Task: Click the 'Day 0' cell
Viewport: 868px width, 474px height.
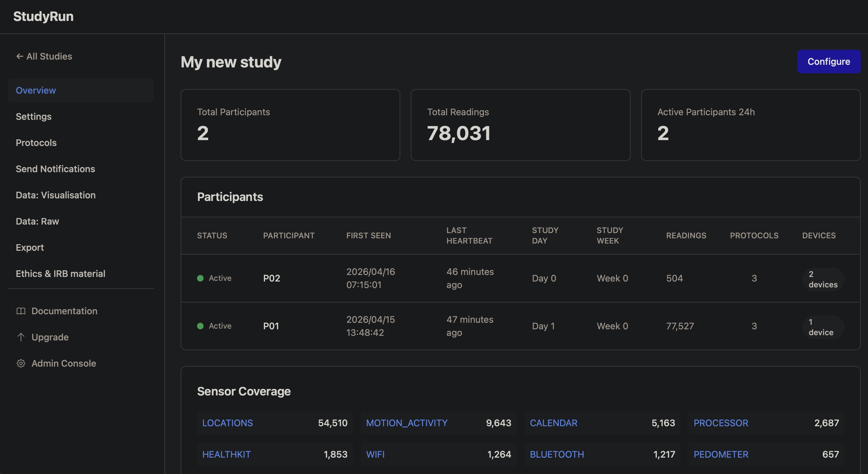Action: (x=544, y=278)
